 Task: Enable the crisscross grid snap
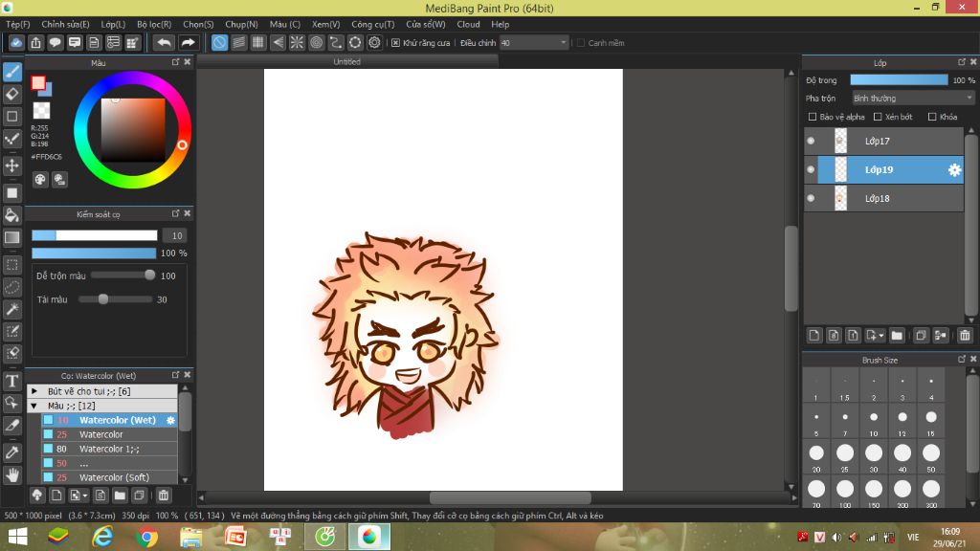click(258, 42)
